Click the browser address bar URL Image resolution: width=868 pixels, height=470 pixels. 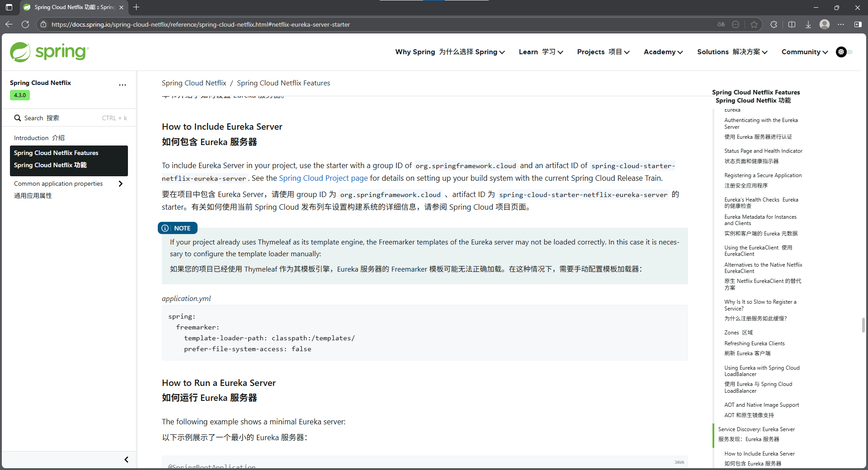tap(201, 24)
